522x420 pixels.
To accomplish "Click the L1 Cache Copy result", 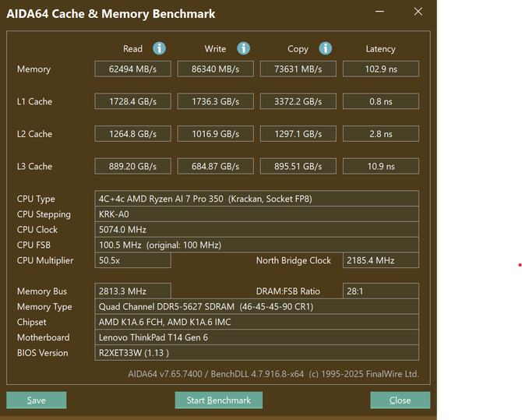I will pyautogui.click(x=298, y=101).
